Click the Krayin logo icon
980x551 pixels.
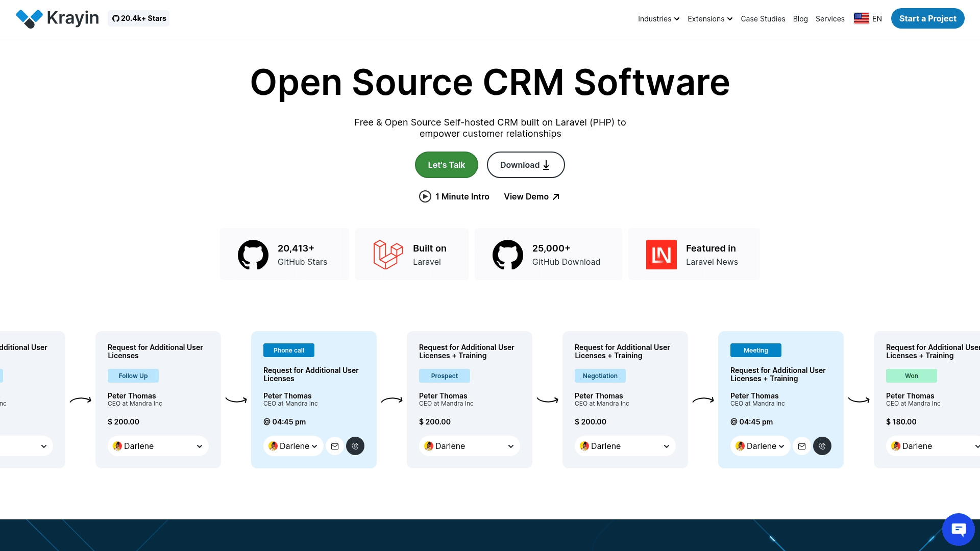[x=29, y=18]
